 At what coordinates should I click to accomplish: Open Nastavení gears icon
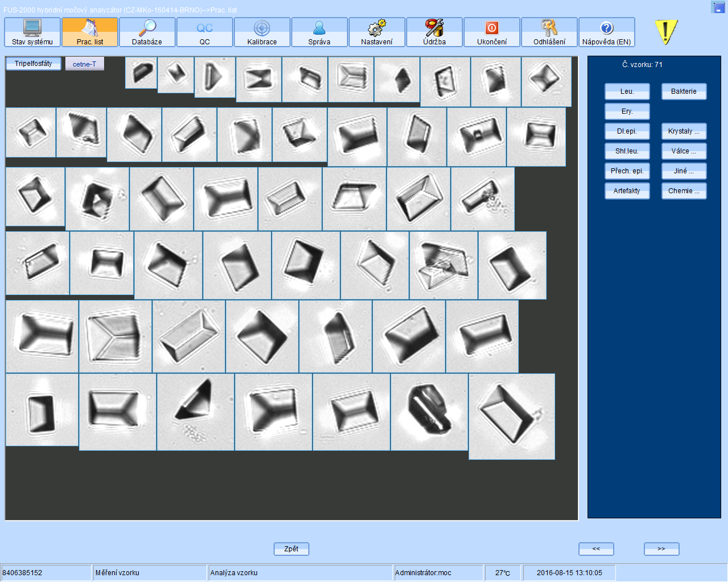[x=377, y=32]
